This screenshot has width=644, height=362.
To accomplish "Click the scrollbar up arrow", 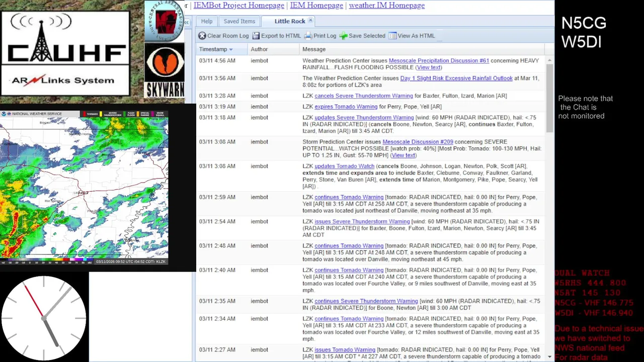I will coord(549,60).
